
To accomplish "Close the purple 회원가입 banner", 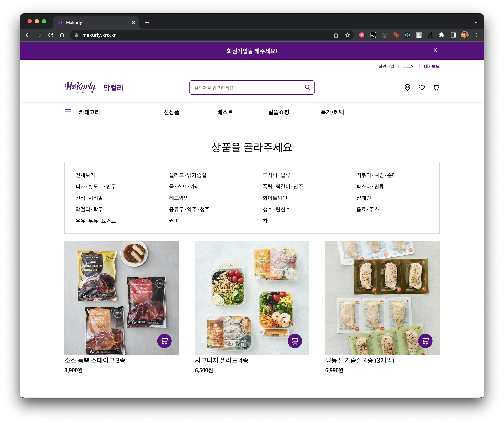I will coord(435,50).
